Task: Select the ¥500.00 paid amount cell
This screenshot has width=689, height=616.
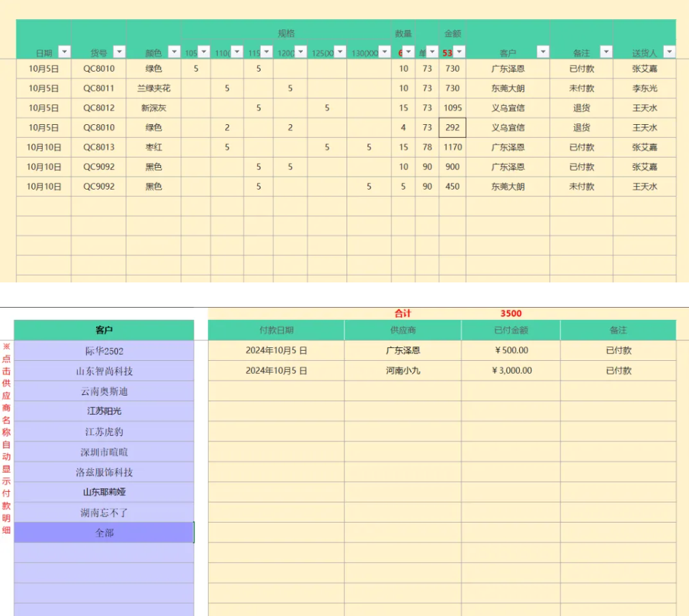Action: [511, 350]
